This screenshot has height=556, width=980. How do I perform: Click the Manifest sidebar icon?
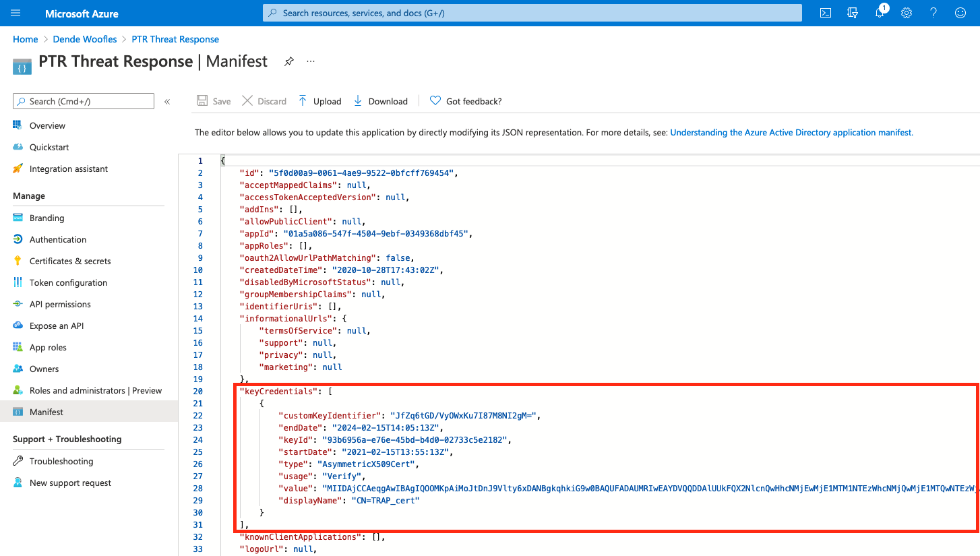[18, 412]
